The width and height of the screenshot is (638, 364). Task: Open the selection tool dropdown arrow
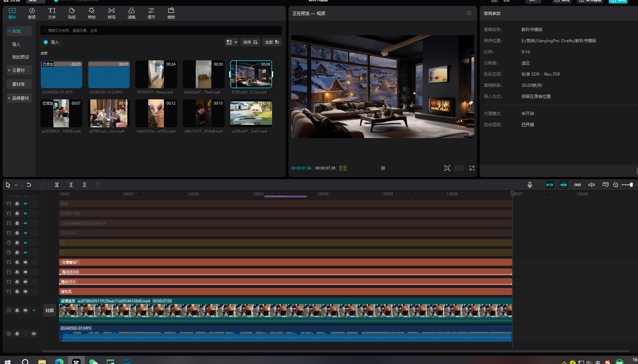point(16,185)
